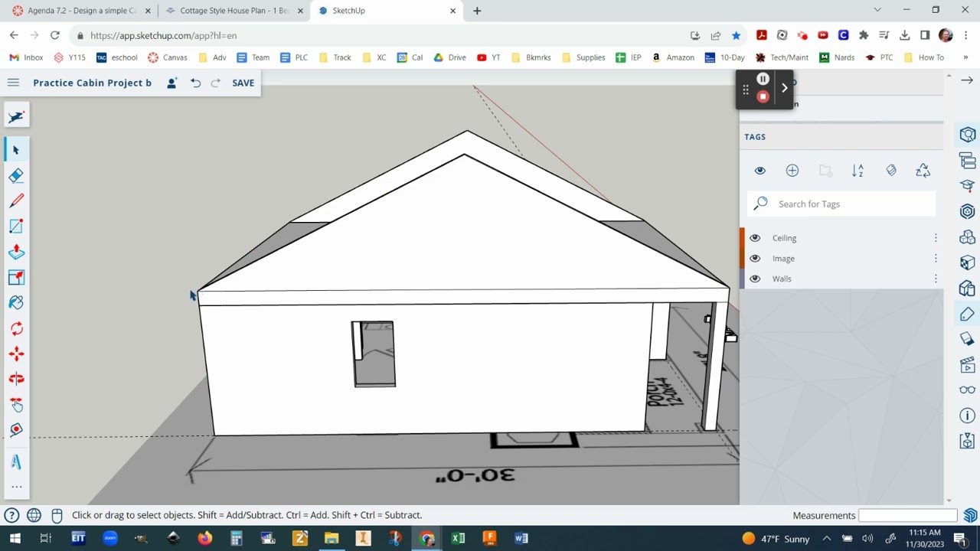Click the add collaborator person icon
The height and width of the screenshot is (551, 980).
point(171,83)
